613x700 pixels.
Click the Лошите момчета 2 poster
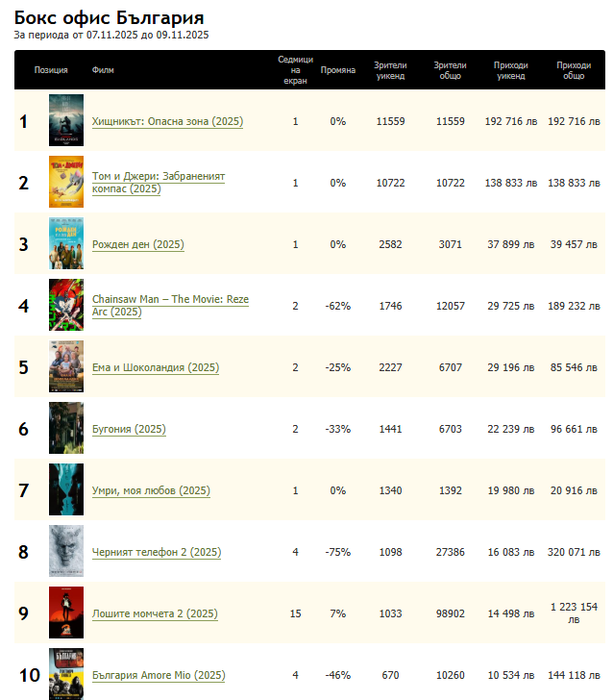(x=65, y=613)
